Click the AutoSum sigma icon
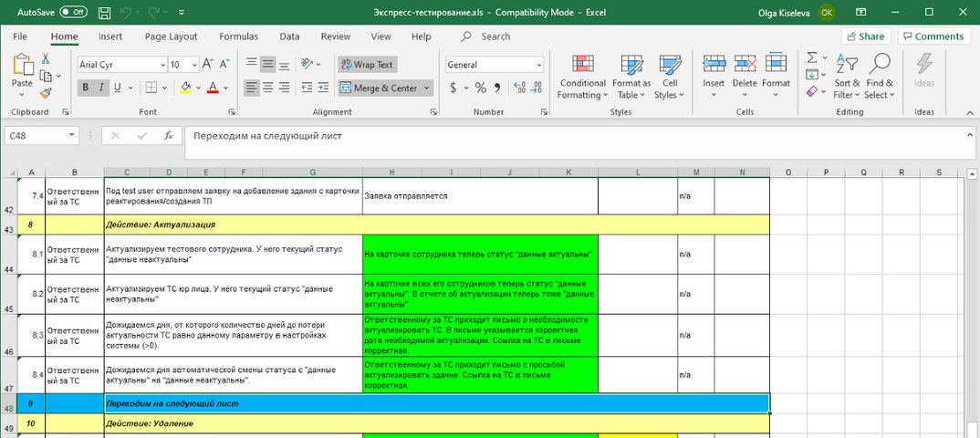980x438 pixels. point(812,57)
